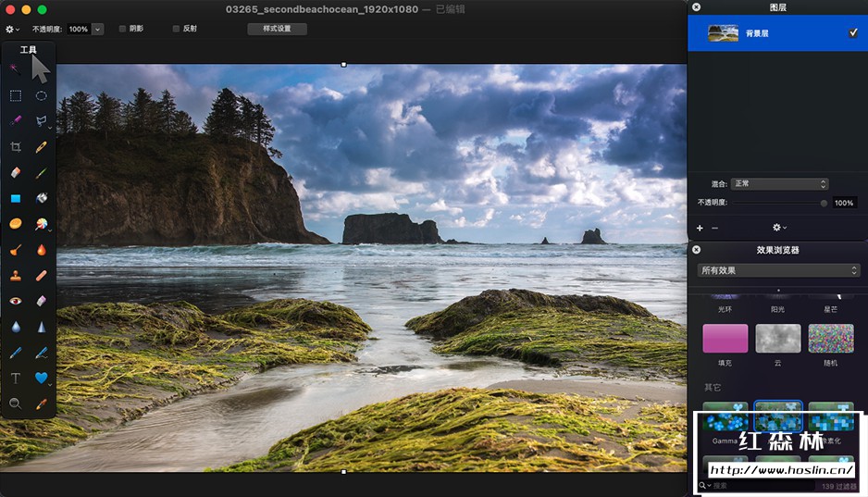
Task: Close the 效果浏览器 effects browser panel
Action: click(x=697, y=250)
